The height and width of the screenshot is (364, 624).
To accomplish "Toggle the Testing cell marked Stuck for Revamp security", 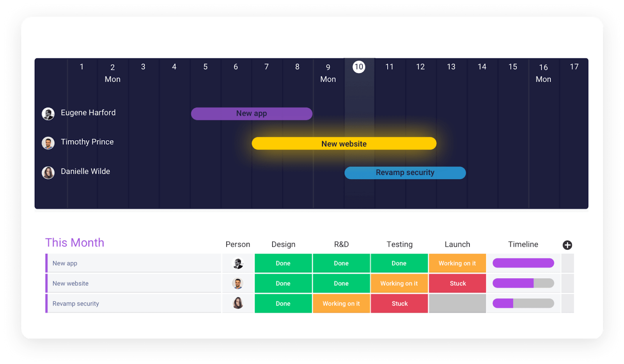I will click(x=399, y=303).
